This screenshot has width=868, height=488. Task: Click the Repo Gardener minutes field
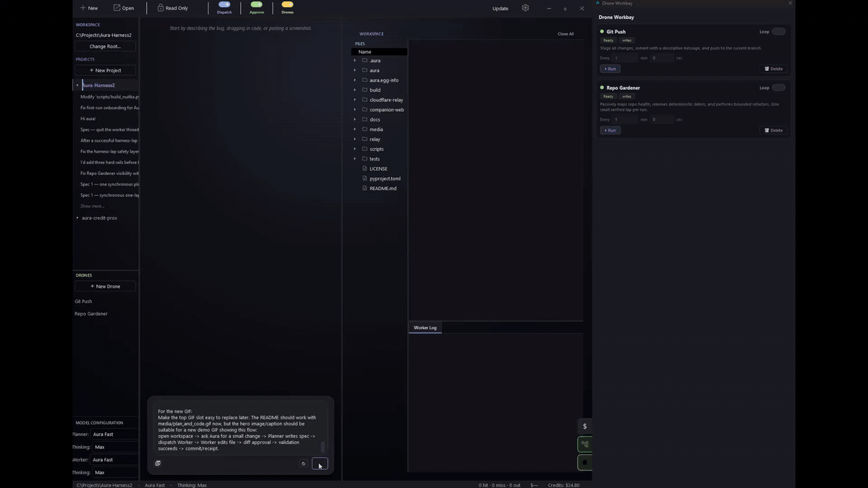click(626, 119)
